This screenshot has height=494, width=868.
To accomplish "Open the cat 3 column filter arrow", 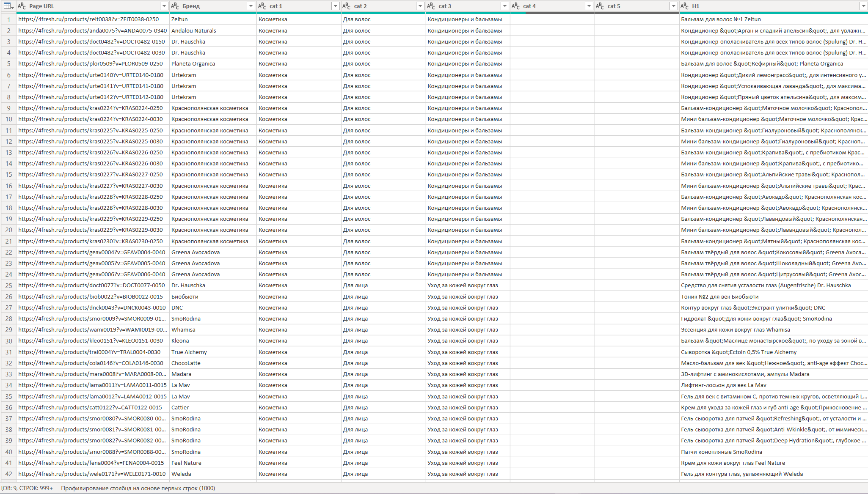I will pos(504,6).
